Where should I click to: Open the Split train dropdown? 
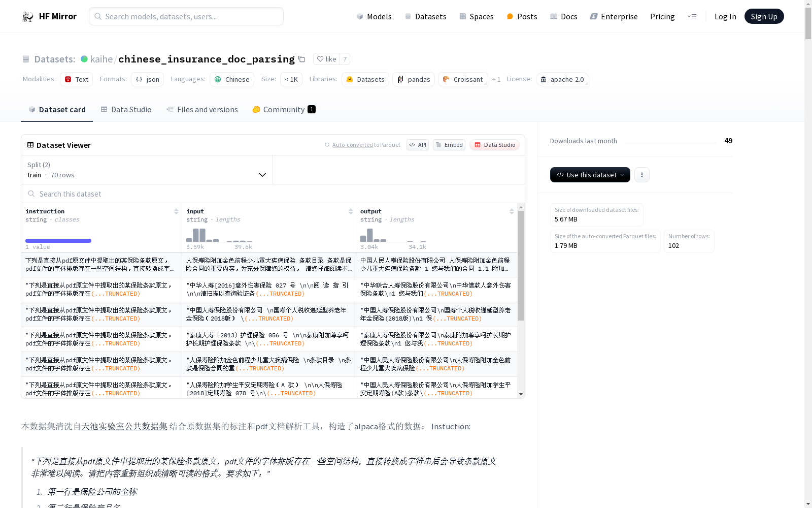click(147, 170)
